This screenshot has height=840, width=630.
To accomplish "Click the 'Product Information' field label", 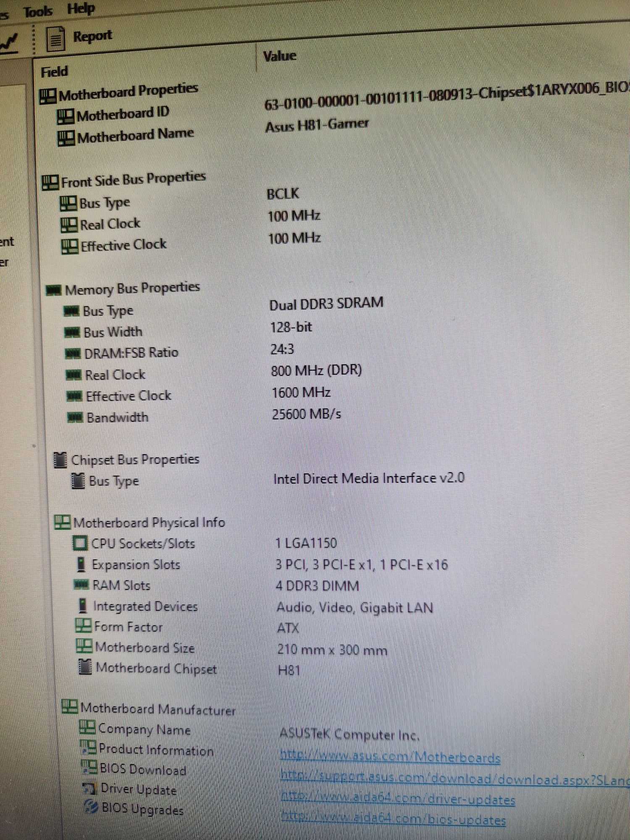I will [x=156, y=750].
